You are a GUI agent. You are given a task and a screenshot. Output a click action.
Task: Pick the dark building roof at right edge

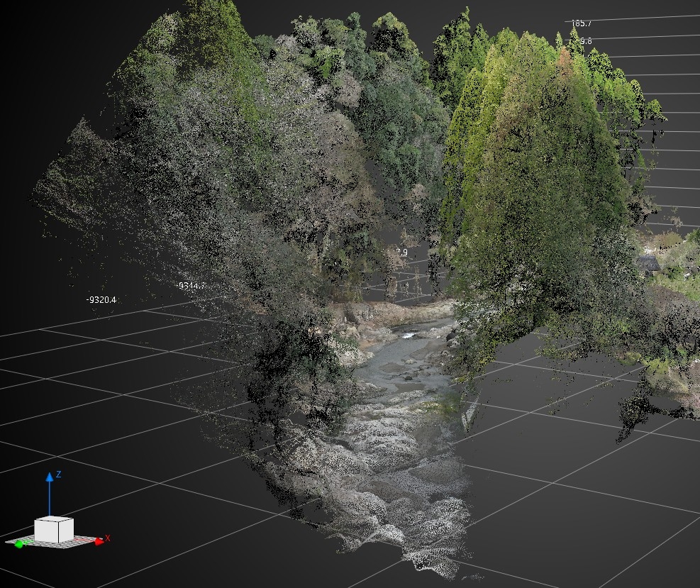coord(648,264)
